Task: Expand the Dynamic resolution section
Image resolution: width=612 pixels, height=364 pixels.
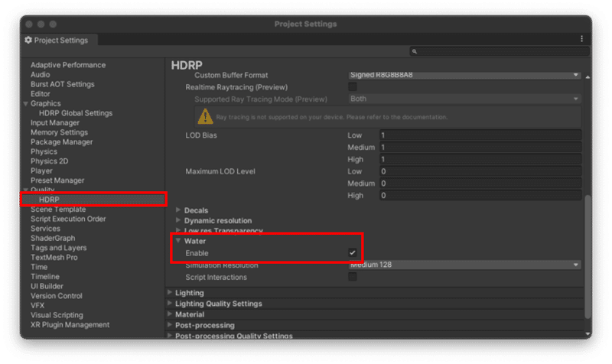Action: pyautogui.click(x=178, y=220)
